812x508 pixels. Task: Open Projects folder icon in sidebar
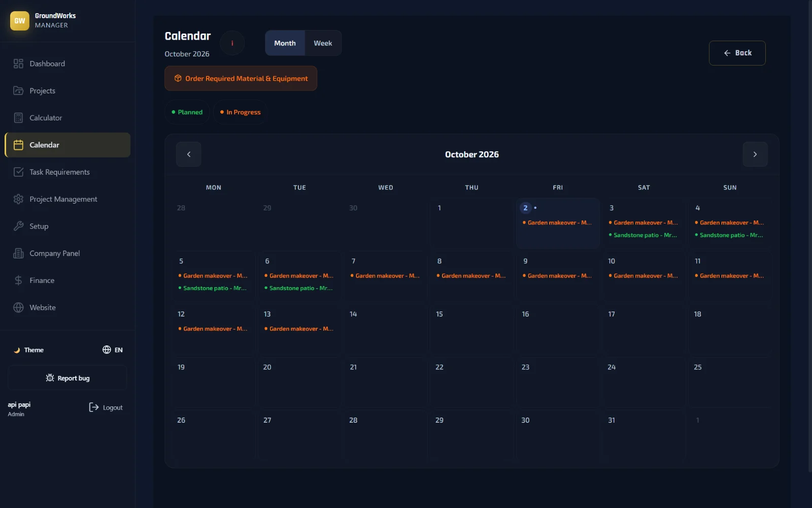click(18, 90)
